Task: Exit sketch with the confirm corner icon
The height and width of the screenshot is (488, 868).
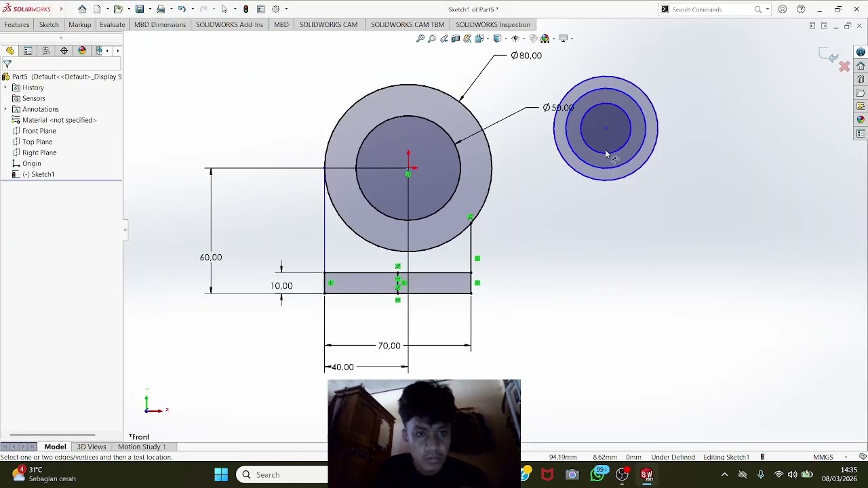Action: coord(828,56)
